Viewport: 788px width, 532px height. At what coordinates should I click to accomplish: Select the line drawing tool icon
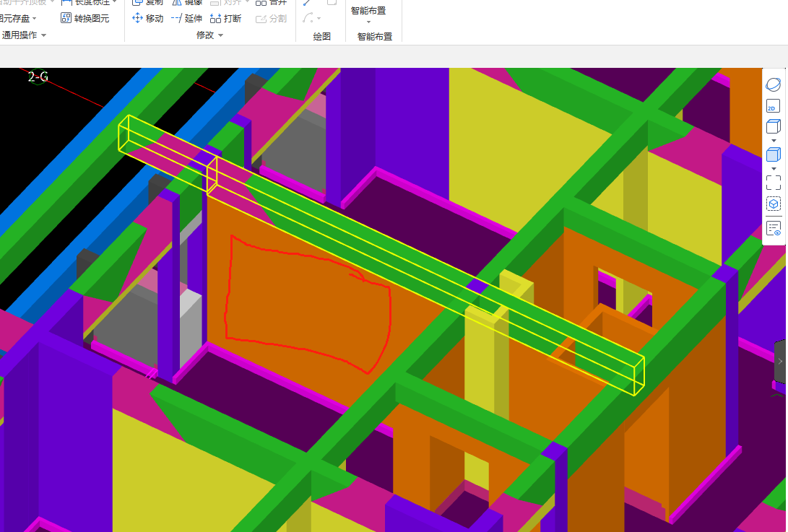point(308,2)
